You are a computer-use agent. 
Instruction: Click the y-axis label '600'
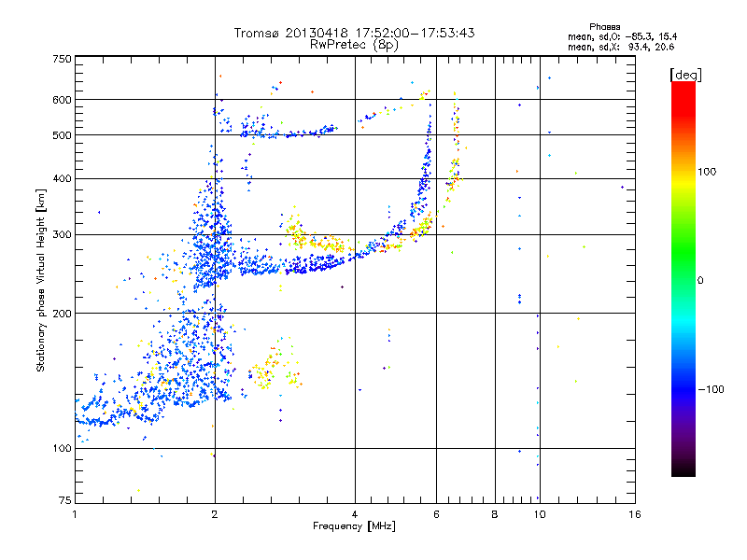click(62, 100)
